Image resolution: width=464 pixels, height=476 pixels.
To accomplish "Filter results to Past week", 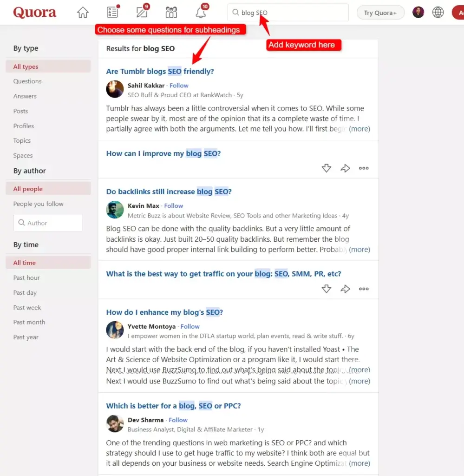I will click(27, 308).
